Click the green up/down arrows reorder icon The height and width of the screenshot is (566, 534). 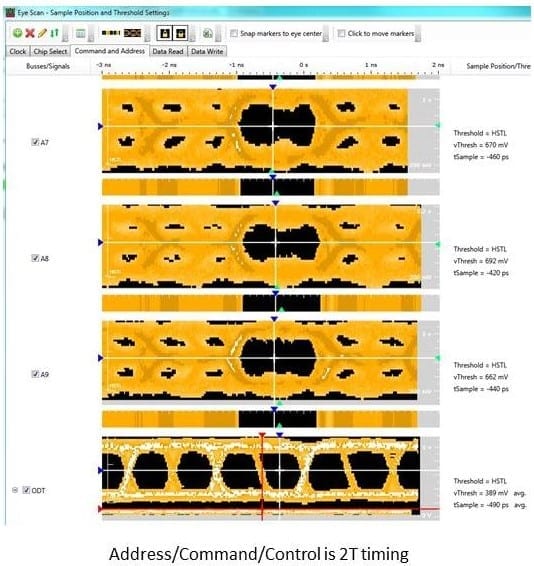(55, 33)
